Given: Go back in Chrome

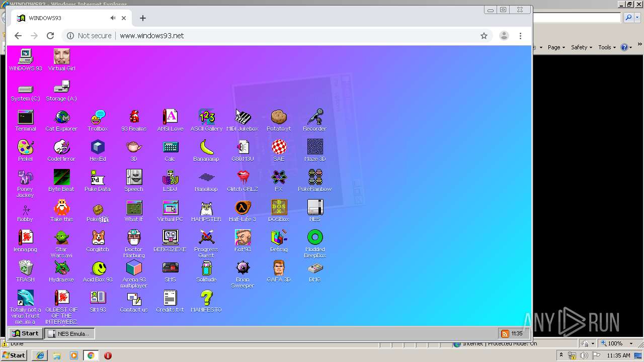Looking at the screenshot, I should tap(18, 36).
